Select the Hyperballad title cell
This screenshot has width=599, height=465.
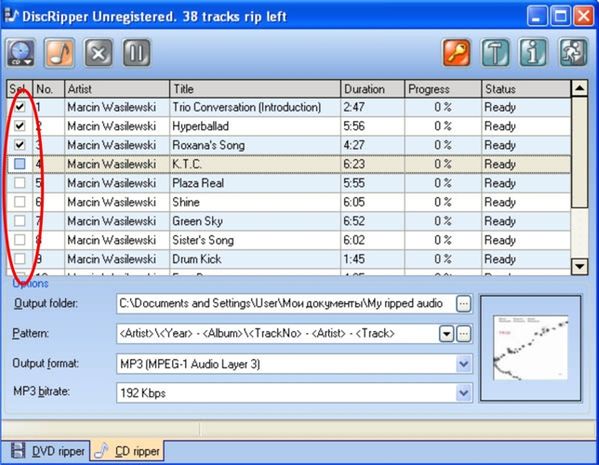pyautogui.click(x=255, y=126)
